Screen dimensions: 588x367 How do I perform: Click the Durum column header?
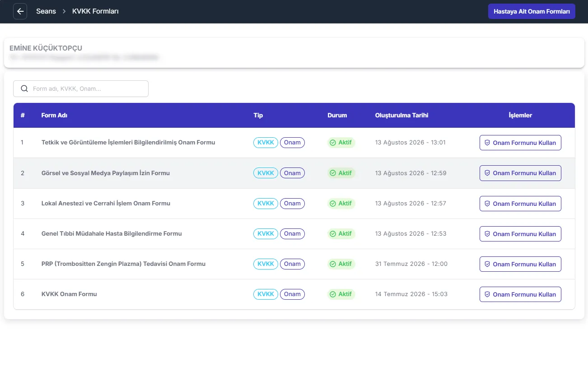pyautogui.click(x=337, y=115)
